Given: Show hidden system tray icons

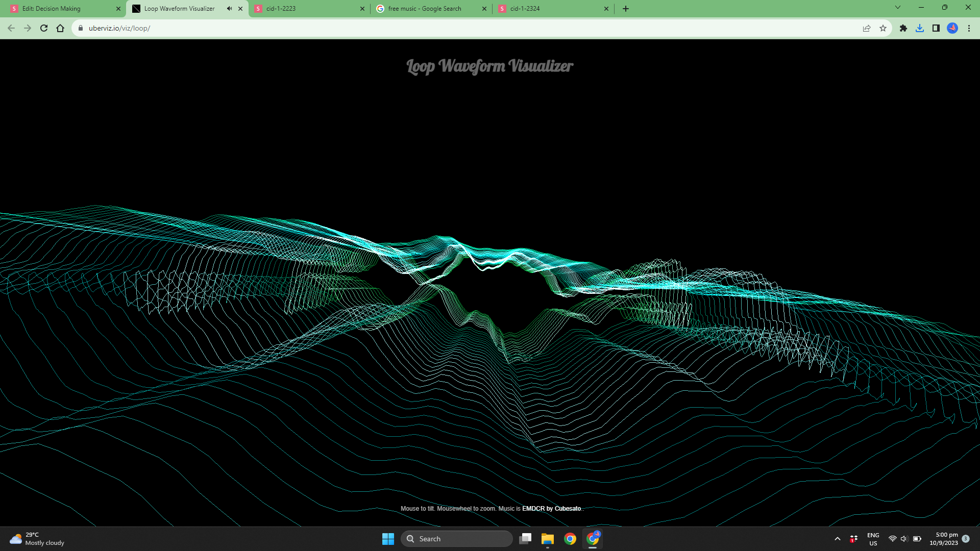Looking at the screenshot, I should (837, 539).
